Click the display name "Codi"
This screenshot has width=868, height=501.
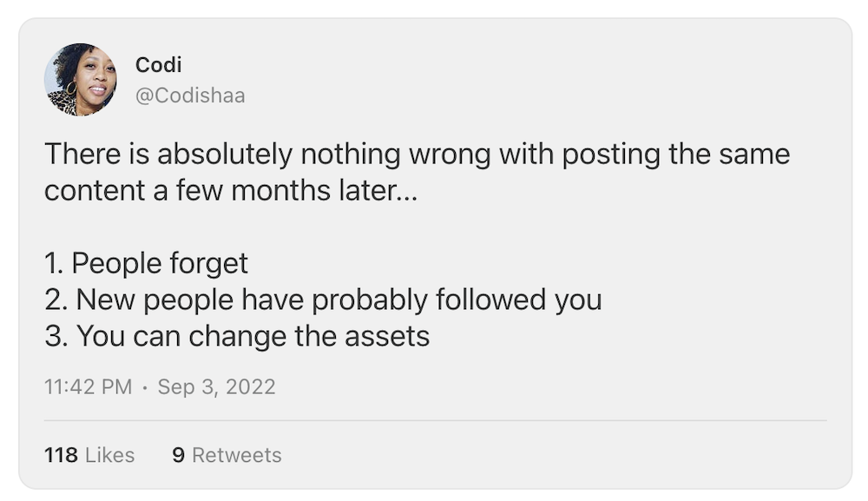tap(158, 65)
